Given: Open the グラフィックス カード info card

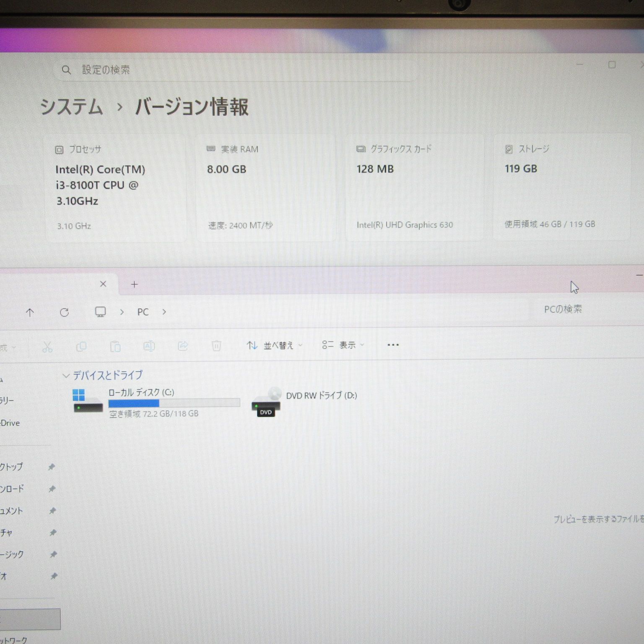Looking at the screenshot, I should coord(415,187).
